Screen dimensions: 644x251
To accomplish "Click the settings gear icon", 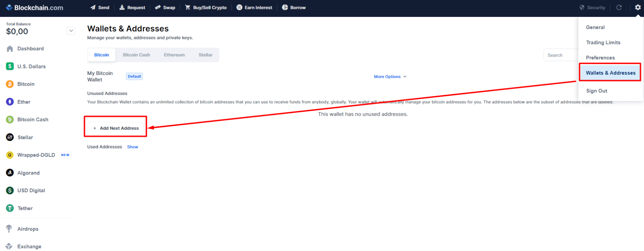I will 638,7.
